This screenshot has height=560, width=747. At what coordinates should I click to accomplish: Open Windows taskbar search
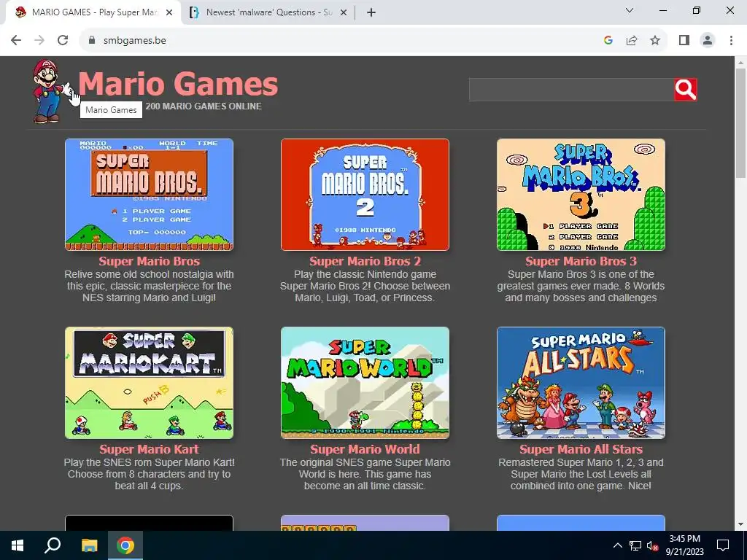tap(53, 545)
